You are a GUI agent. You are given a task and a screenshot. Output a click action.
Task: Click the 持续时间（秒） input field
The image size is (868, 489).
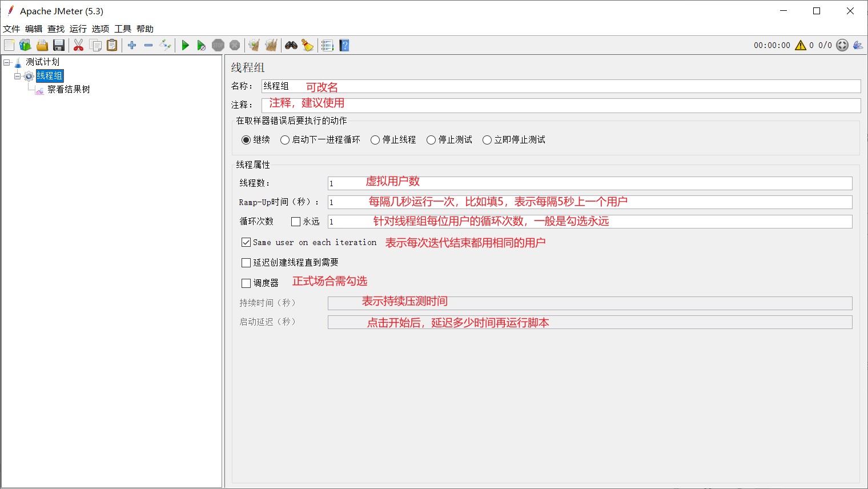(x=590, y=303)
